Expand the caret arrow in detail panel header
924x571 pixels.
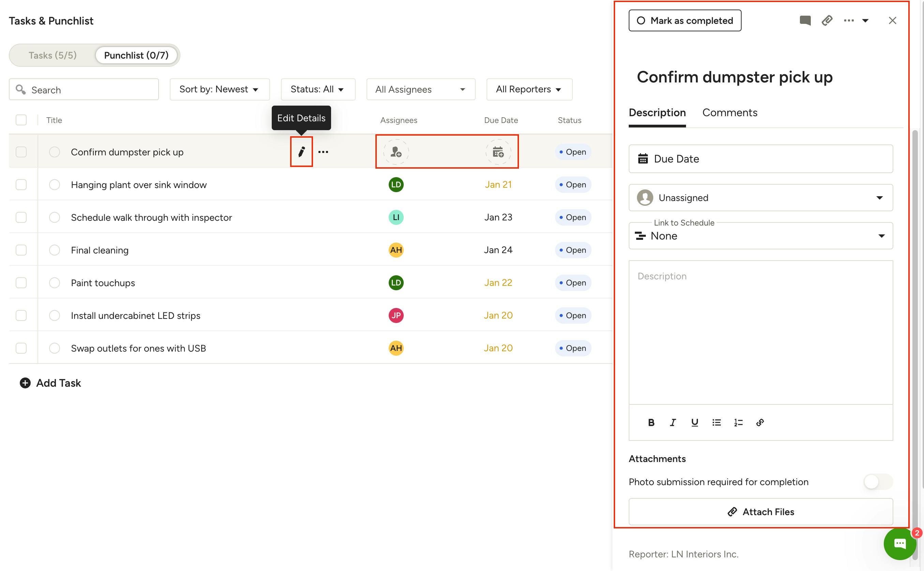click(x=865, y=20)
